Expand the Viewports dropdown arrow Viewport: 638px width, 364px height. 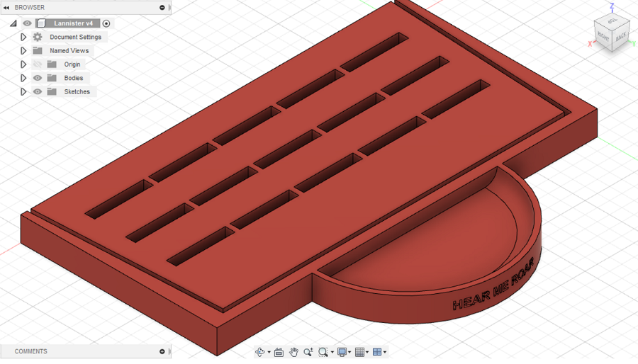pos(384,352)
